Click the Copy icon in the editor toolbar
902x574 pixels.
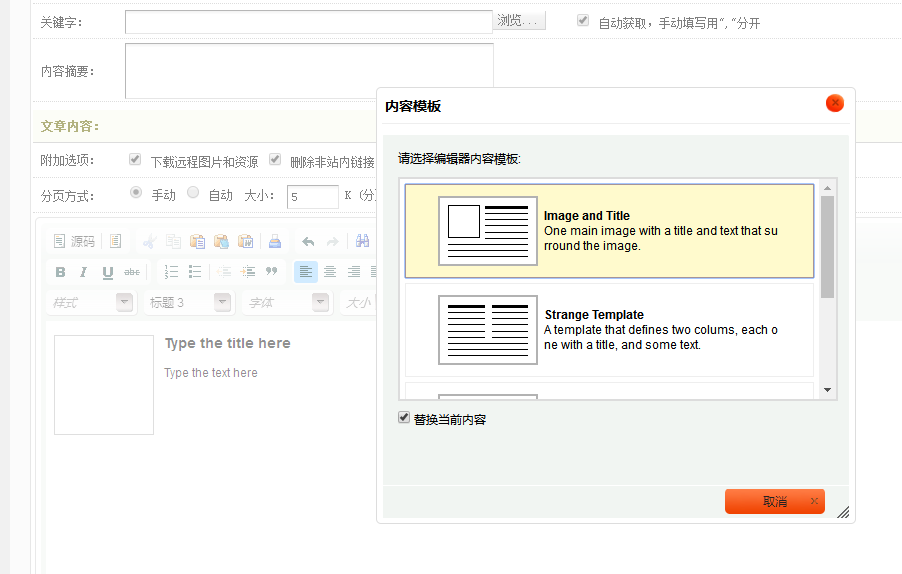(x=173, y=241)
